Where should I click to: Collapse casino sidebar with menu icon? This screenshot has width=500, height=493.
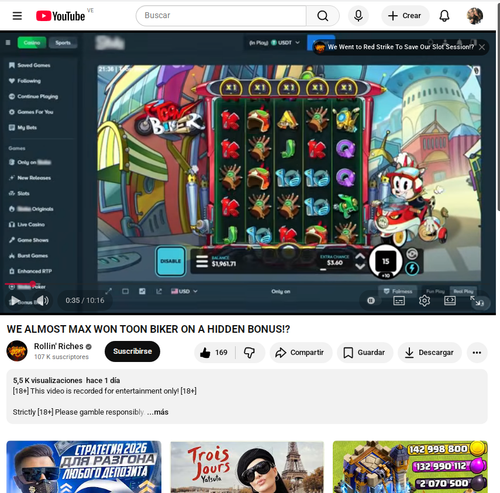click(x=8, y=43)
